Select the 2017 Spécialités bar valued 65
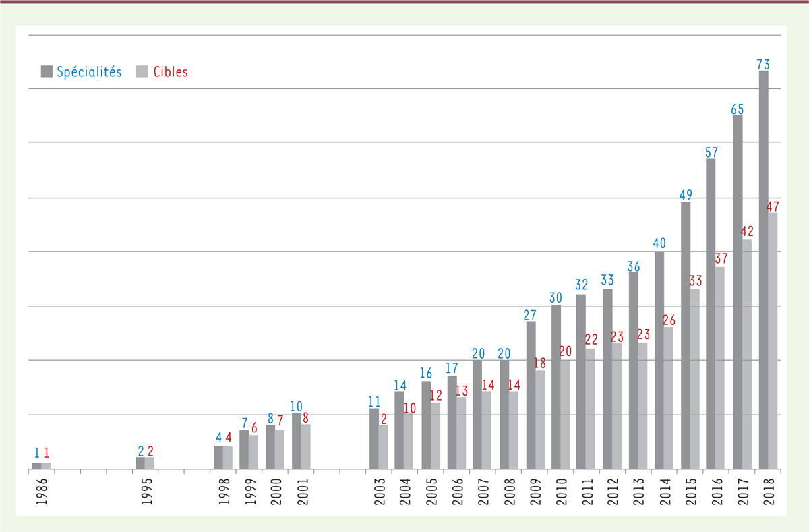This screenshot has width=809, height=532. point(738,291)
